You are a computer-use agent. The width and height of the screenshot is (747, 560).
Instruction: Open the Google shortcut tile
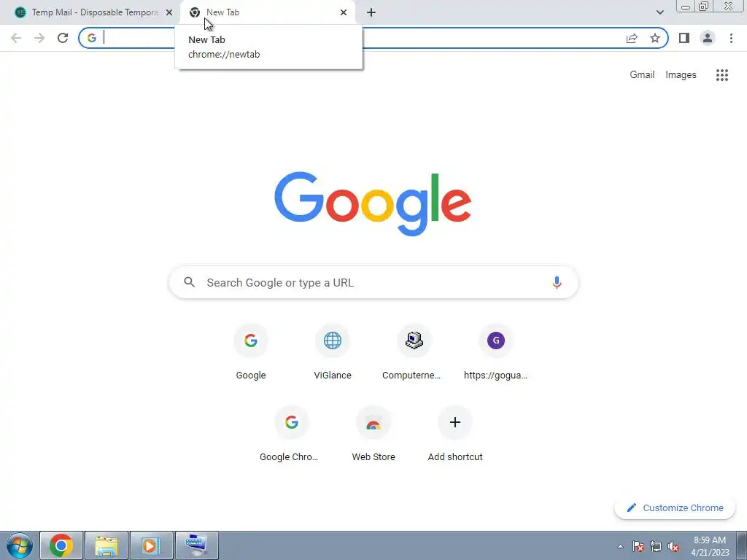[251, 352]
